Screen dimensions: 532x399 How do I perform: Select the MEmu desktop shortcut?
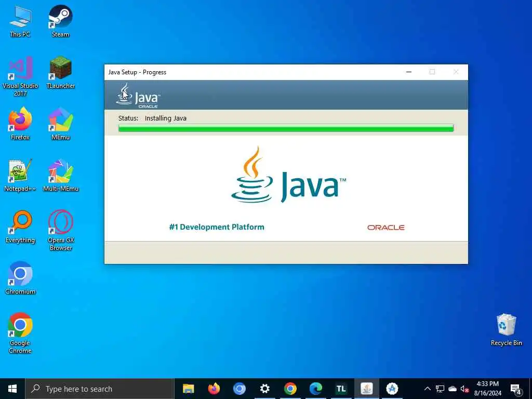(x=60, y=124)
